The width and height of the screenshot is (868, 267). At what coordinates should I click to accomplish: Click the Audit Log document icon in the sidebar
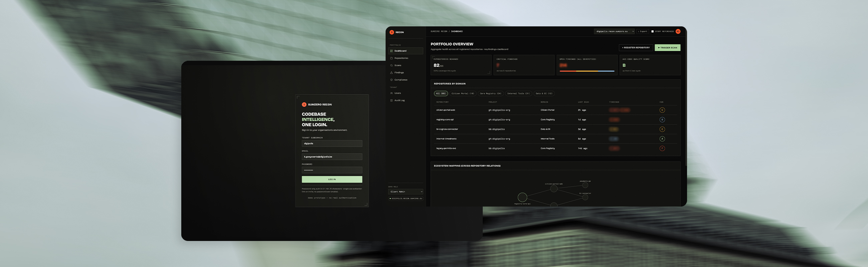(x=391, y=100)
